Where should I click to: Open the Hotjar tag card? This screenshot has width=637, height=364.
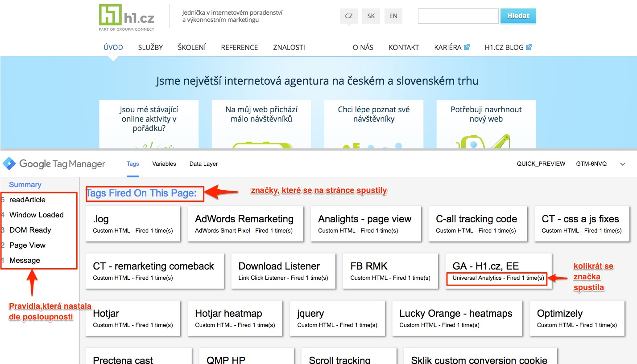[133, 318]
